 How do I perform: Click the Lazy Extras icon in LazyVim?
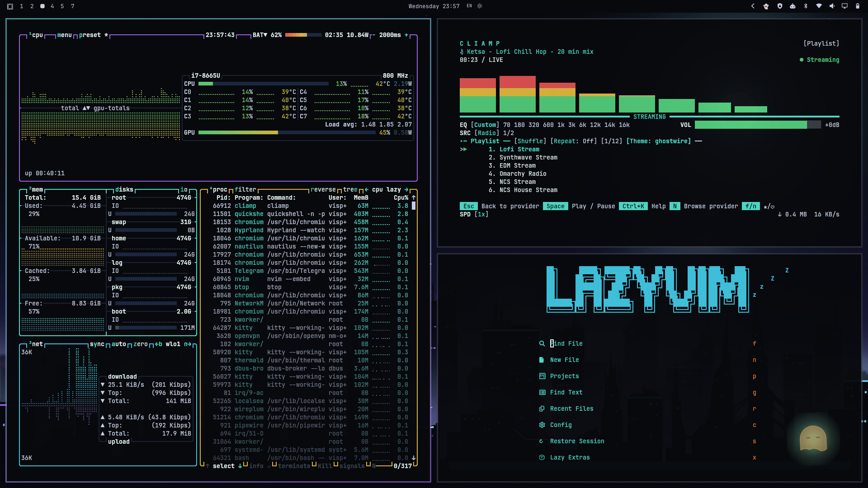pos(542,458)
